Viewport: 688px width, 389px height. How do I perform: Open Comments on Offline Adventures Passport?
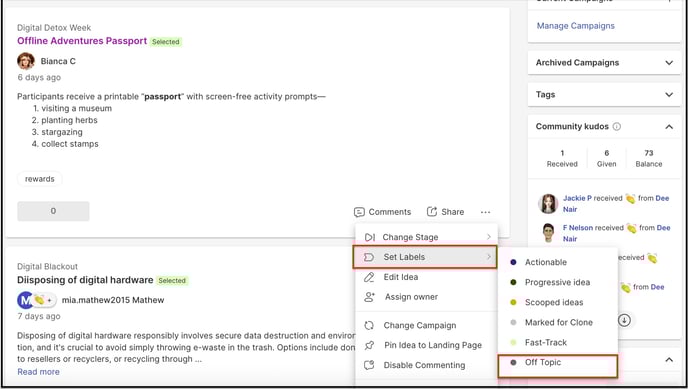click(x=383, y=212)
